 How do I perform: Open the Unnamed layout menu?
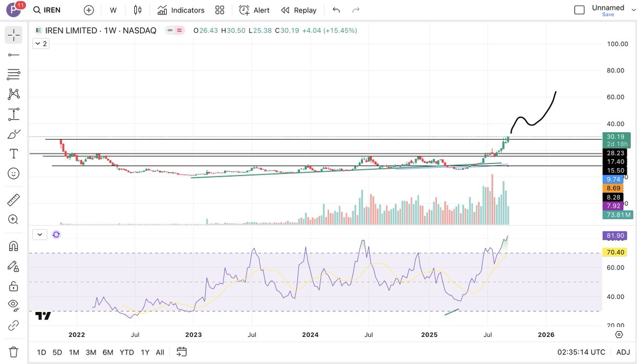tap(608, 7)
